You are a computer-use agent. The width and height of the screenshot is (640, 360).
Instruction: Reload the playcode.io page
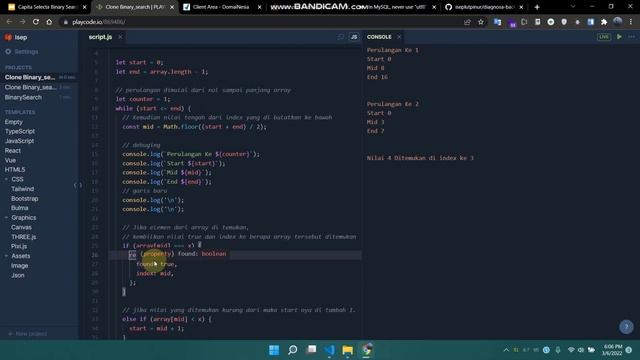click(36, 22)
